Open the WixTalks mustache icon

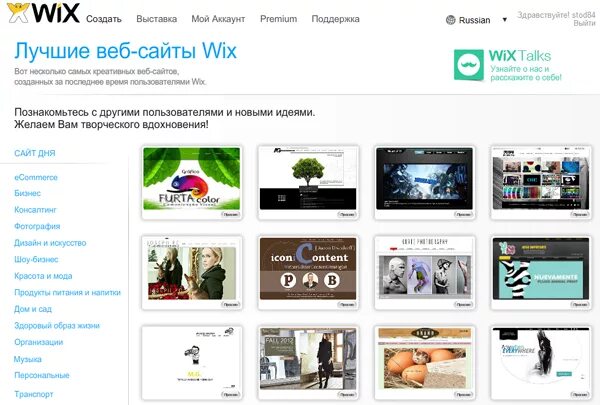[468, 65]
